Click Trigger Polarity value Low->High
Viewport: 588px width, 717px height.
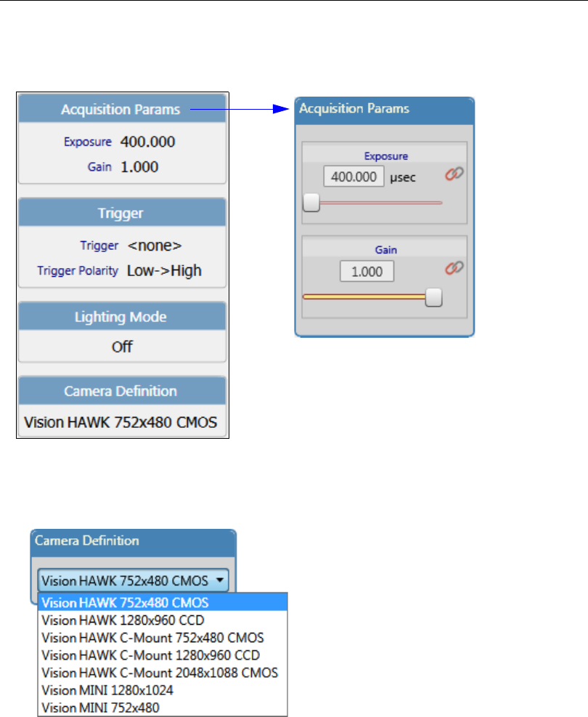point(164,271)
